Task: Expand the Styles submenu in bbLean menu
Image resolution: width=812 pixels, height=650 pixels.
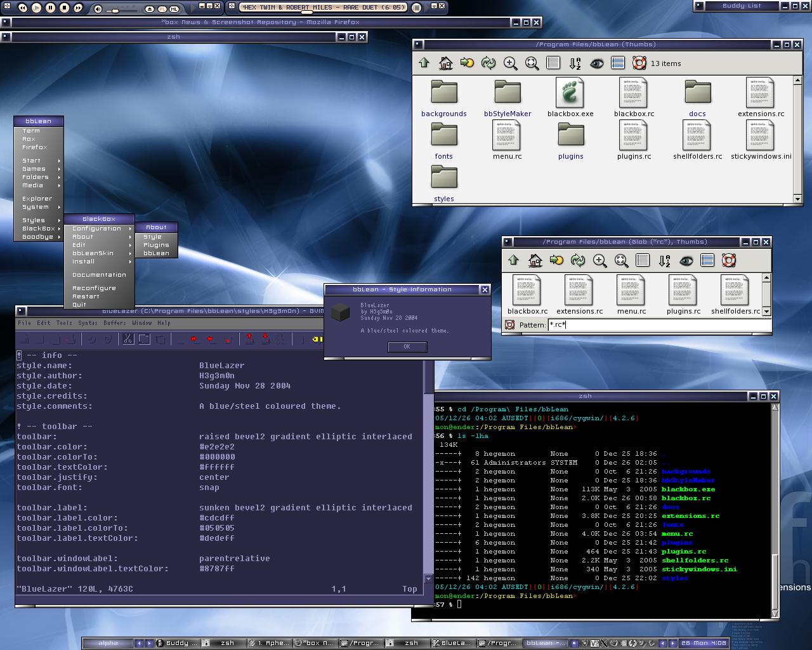Action: (x=39, y=220)
